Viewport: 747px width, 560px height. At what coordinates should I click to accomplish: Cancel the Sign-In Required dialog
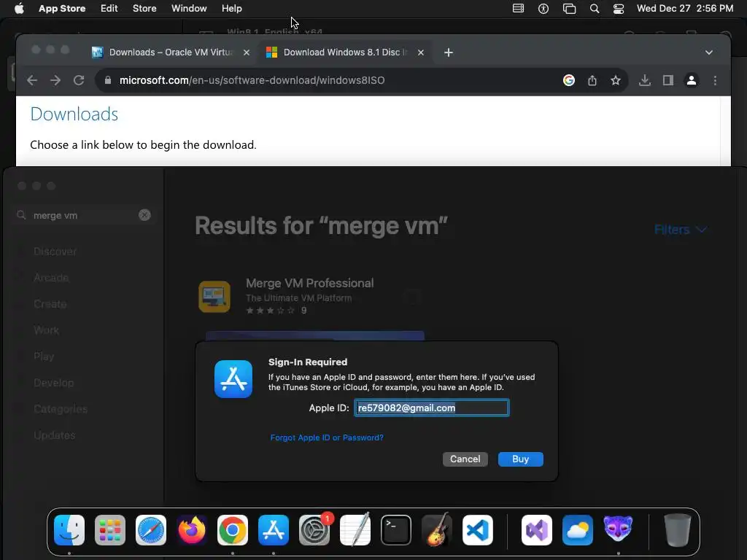click(465, 459)
